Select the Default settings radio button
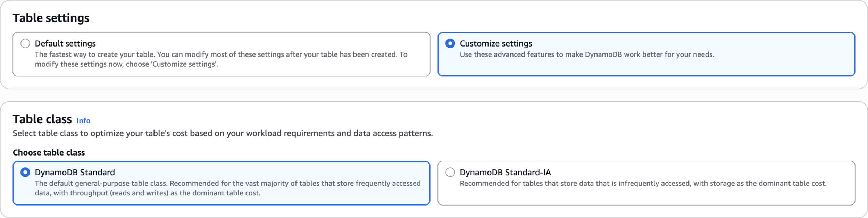This screenshot has width=868, height=218. [x=25, y=43]
